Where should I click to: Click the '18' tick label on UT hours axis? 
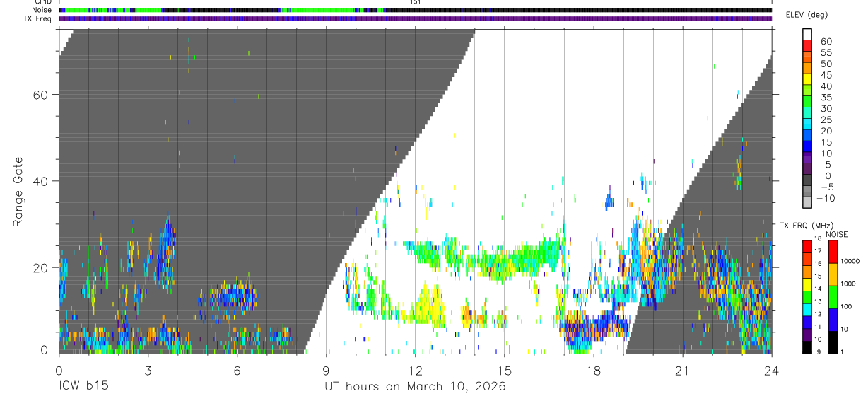593,371
